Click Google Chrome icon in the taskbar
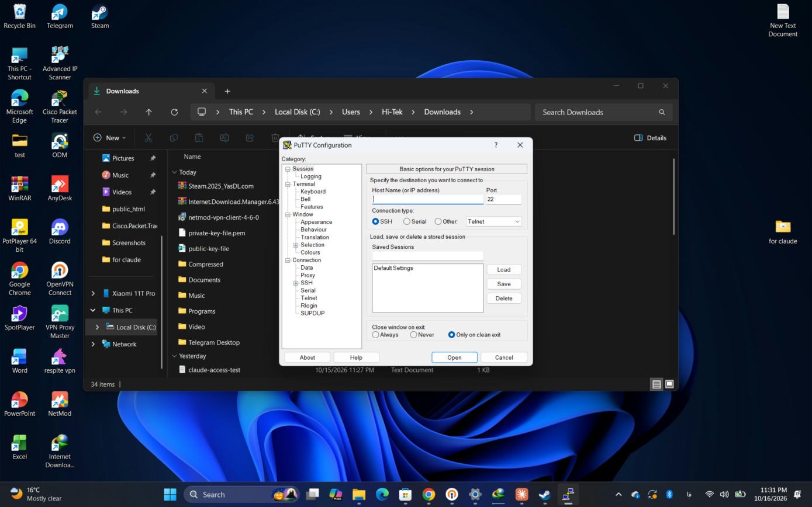The height and width of the screenshot is (507, 812). tap(429, 495)
